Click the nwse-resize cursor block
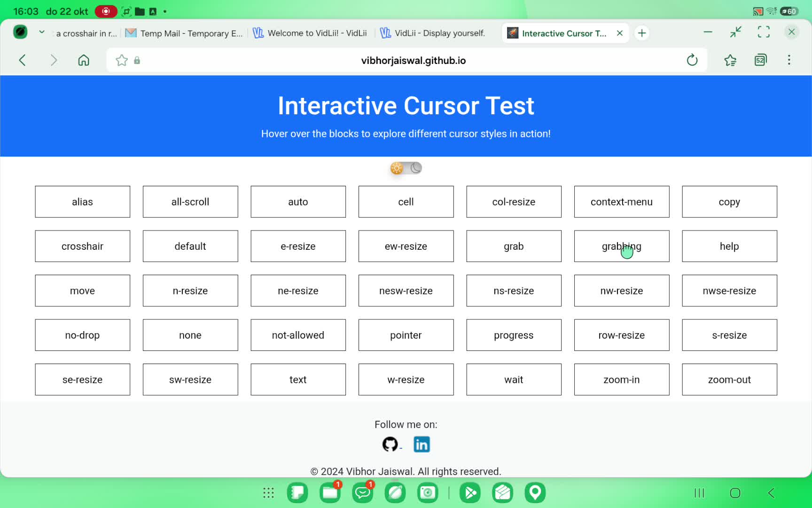The width and height of the screenshot is (812, 508). [729, 291]
